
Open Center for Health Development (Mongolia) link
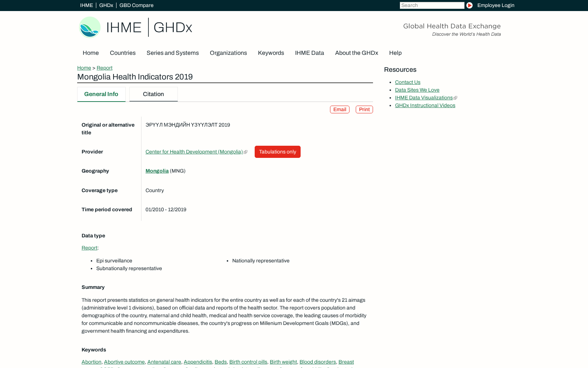point(194,152)
